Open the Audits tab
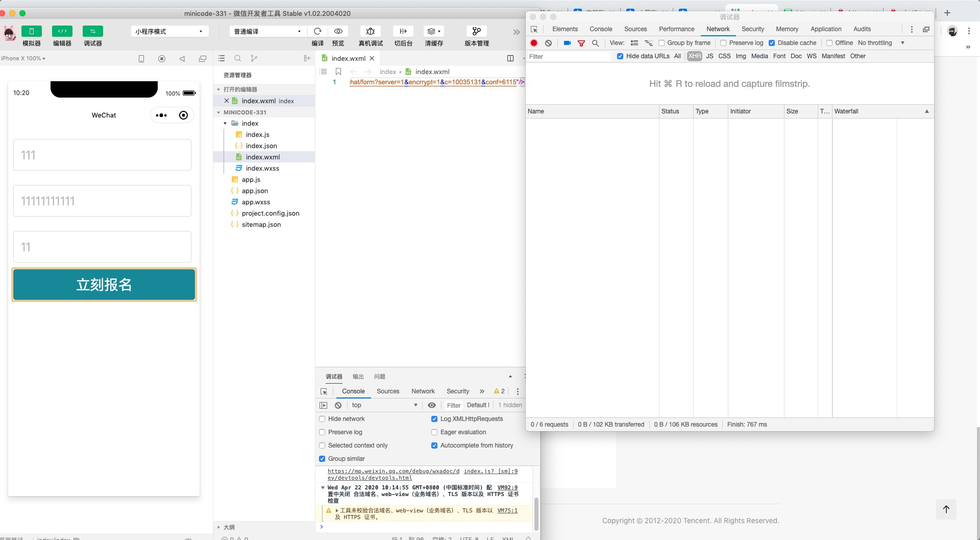 tap(862, 29)
